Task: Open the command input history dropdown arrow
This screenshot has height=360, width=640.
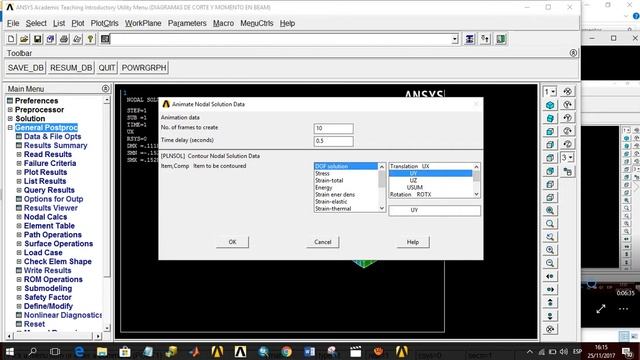Action: pos(455,39)
